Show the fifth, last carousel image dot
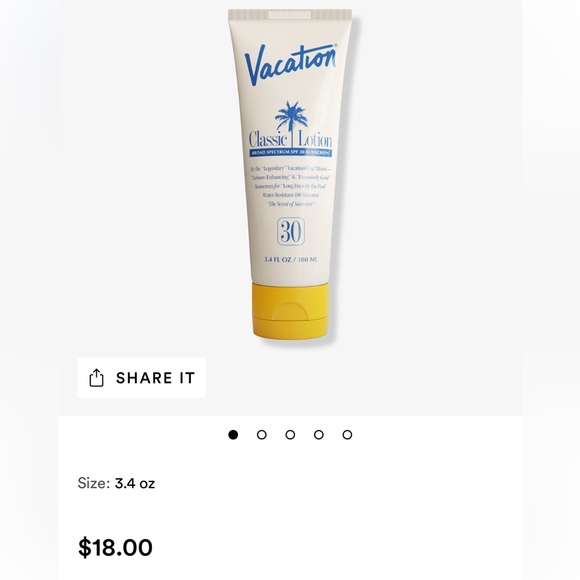This screenshot has height=580, width=580. pos(347,435)
